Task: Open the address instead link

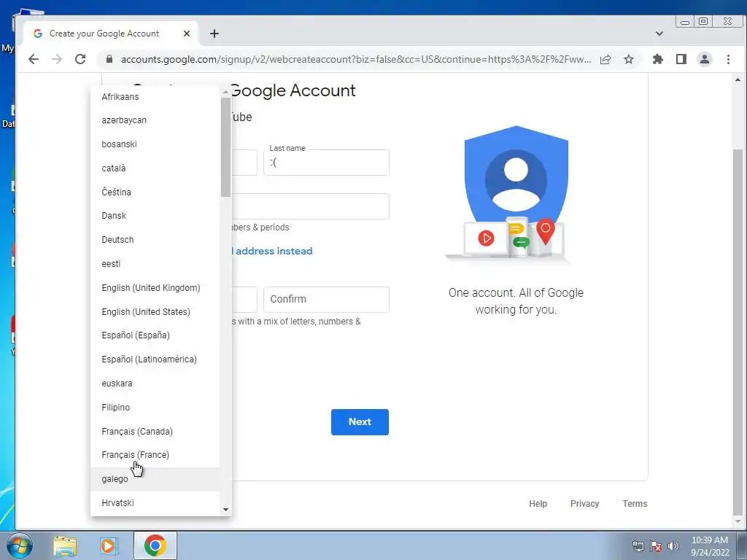Action: tap(273, 251)
